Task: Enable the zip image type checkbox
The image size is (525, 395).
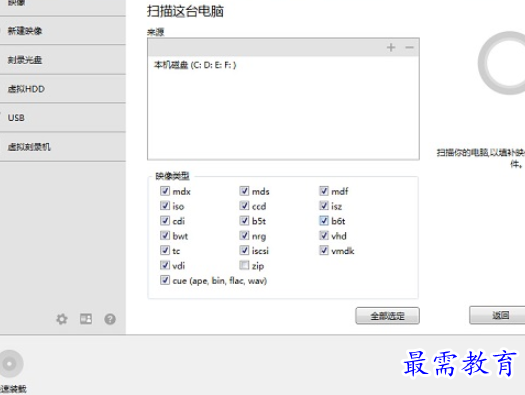Action: coord(244,265)
